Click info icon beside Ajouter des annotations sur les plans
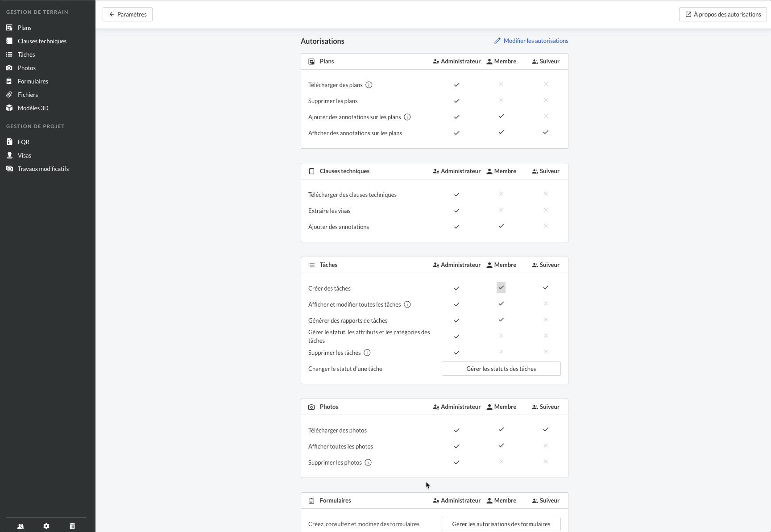This screenshot has height=532, width=771. point(407,117)
